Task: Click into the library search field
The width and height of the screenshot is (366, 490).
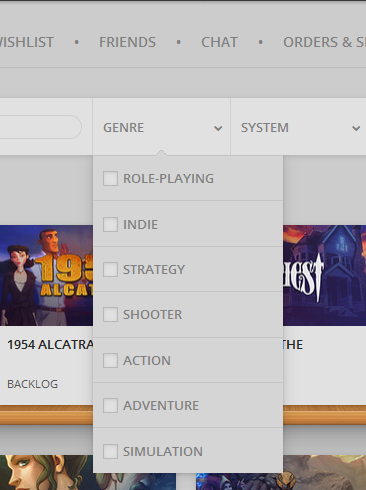Action: point(40,127)
